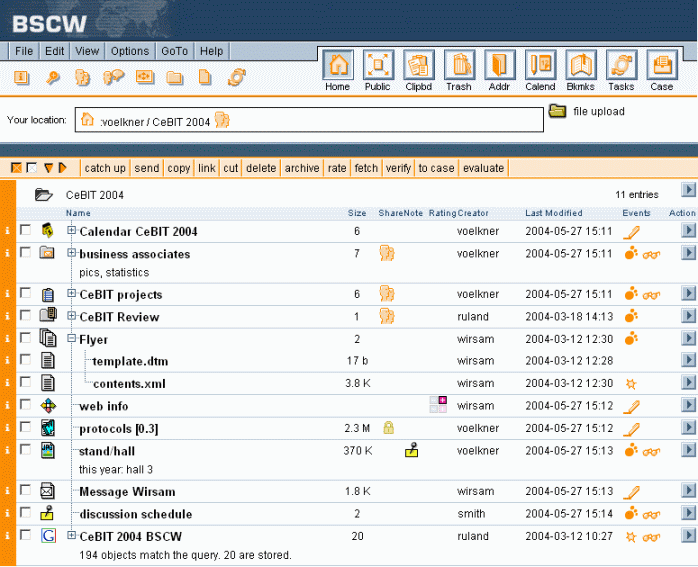Open the Trash icon
This screenshot has width=698, height=567.
point(459,66)
